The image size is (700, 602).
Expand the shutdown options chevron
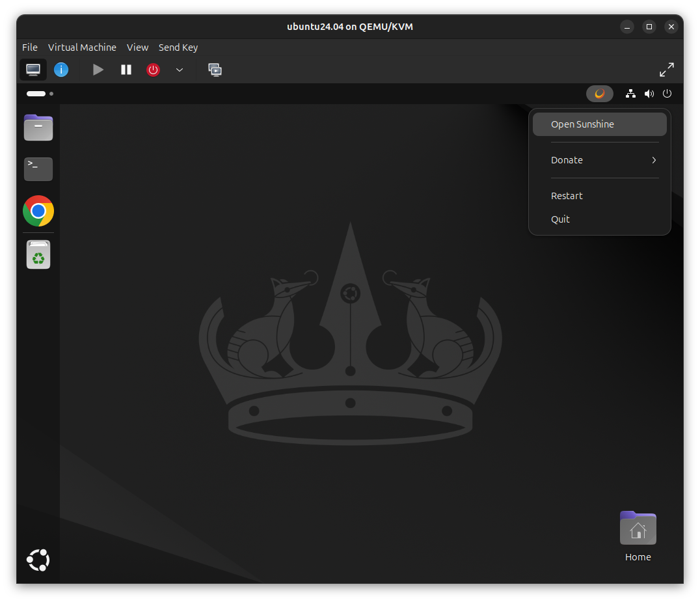click(179, 70)
